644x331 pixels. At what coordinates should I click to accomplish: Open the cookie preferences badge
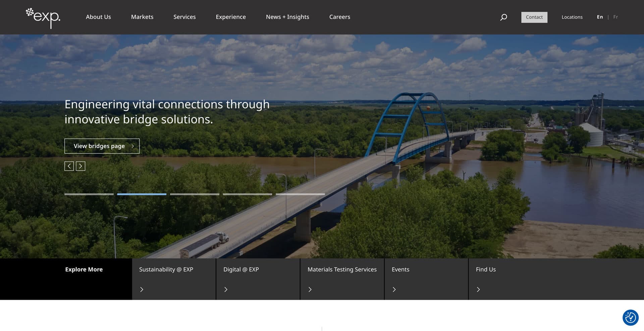coord(630,317)
